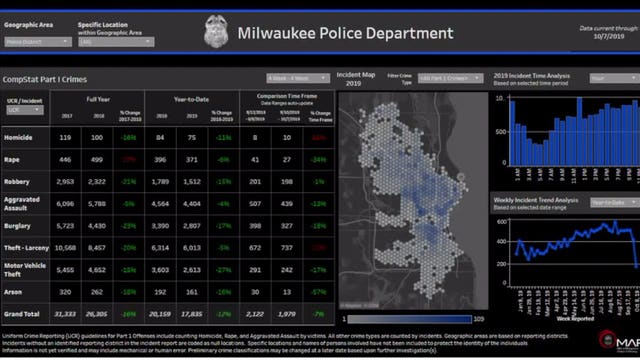Open the Specific Location dropdown
This screenshot has width=640, height=360.
116,42
